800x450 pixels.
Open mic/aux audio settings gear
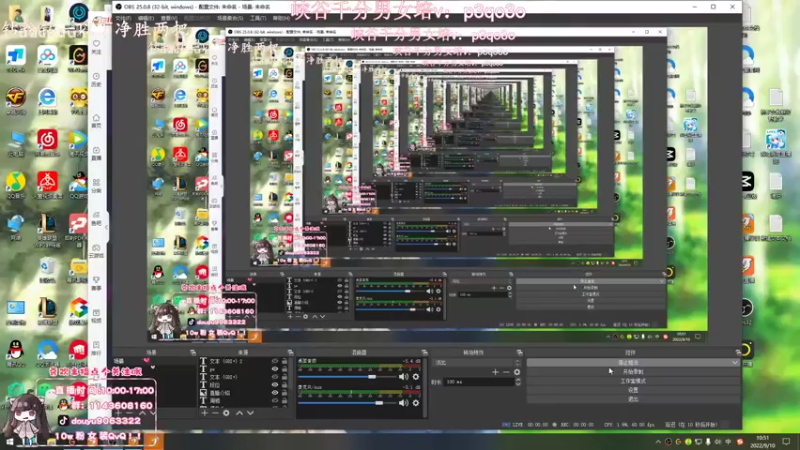416,403
